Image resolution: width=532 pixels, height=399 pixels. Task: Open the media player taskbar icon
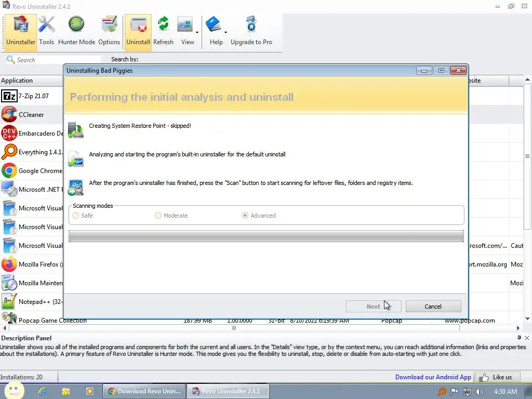click(90, 391)
